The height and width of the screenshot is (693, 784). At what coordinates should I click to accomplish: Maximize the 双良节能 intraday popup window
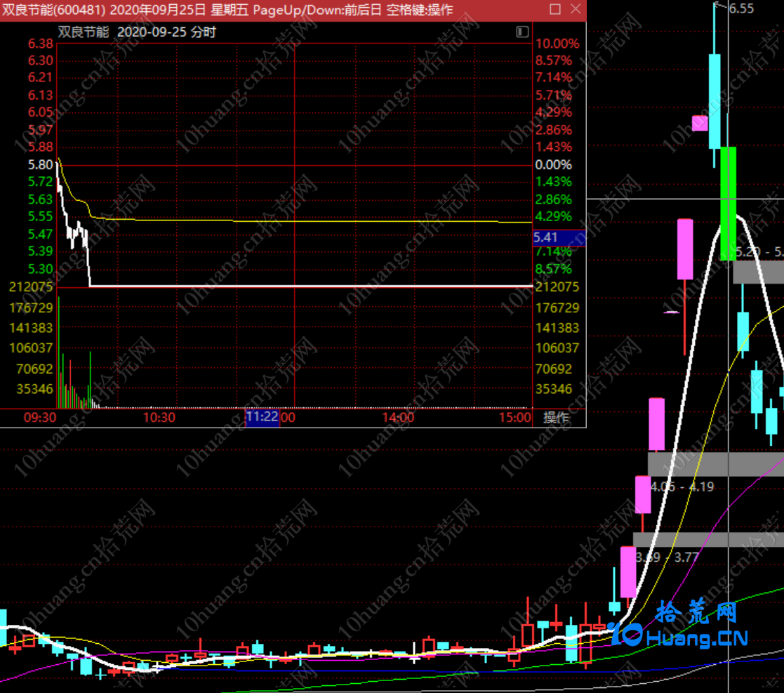coord(555,9)
